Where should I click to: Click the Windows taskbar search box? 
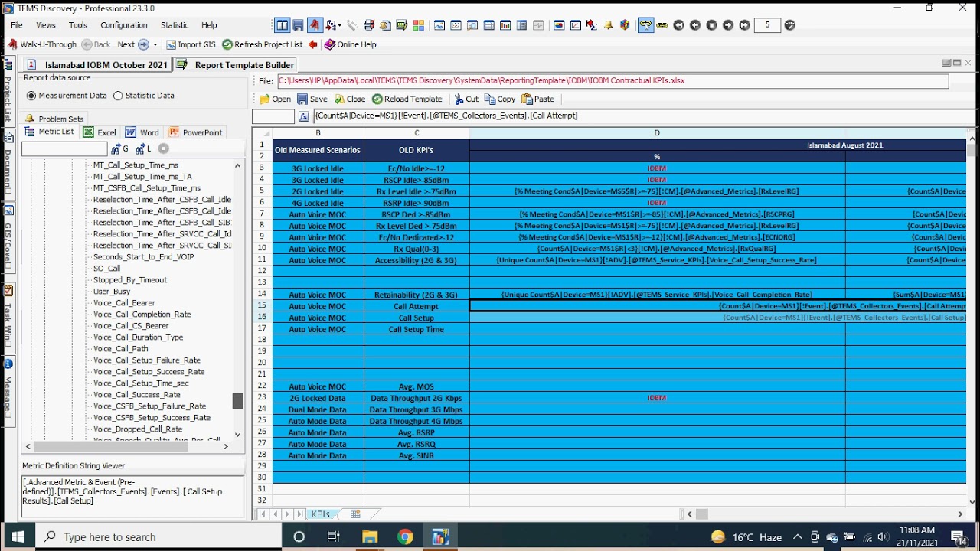[x=158, y=536]
